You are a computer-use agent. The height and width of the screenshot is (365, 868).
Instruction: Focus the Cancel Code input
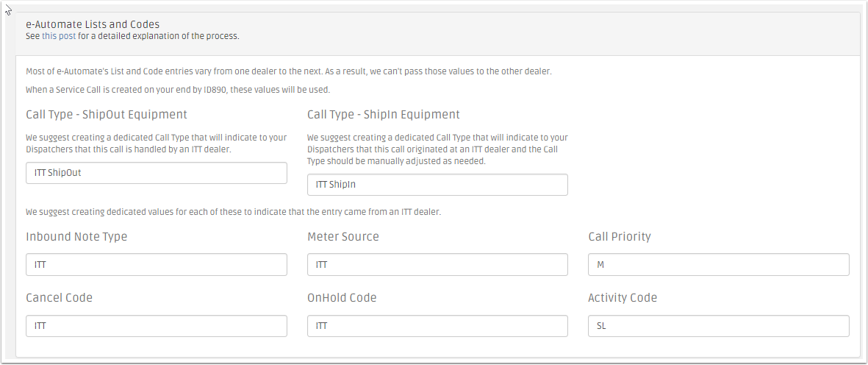[157, 326]
